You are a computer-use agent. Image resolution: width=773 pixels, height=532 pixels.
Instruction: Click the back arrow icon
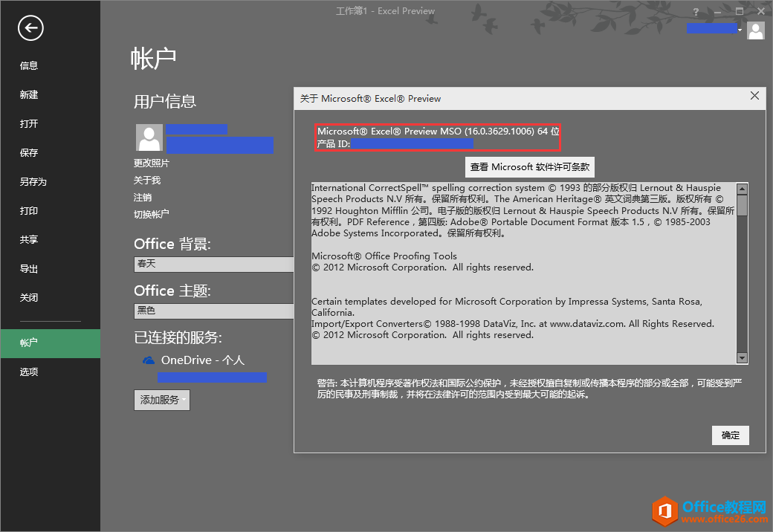click(x=30, y=28)
